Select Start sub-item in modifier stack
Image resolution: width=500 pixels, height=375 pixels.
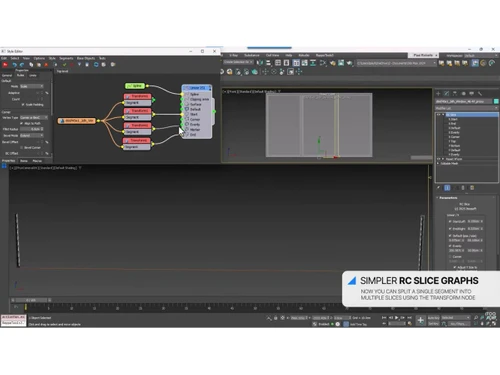pyautogui.click(x=453, y=119)
